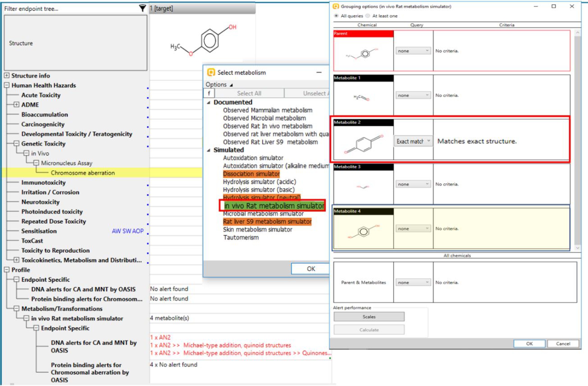The height and width of the screenshot is (386, 588).
Task: Select 'in vivo Rat metabolism simulator' list entry
Action: pos(274,206)
